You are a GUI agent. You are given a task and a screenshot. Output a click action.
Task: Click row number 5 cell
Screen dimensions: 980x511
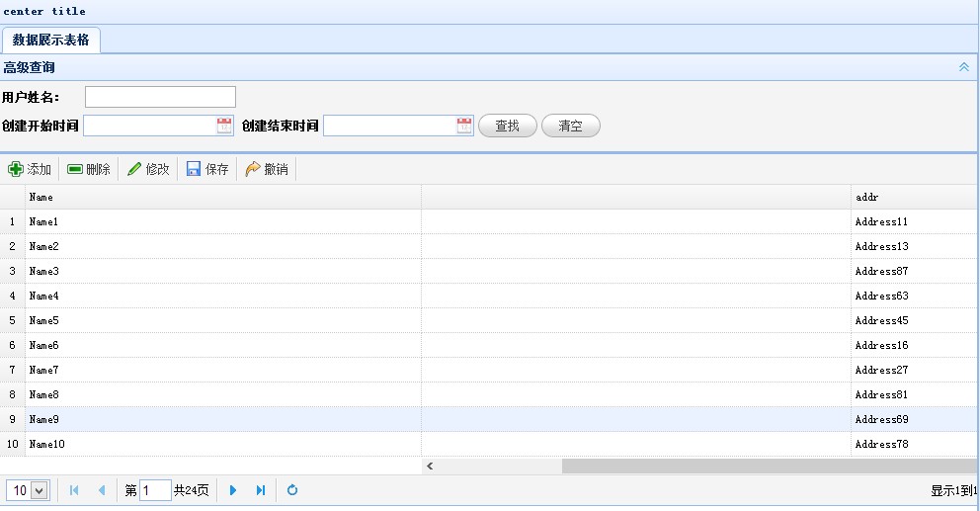[x=13, y=320]
